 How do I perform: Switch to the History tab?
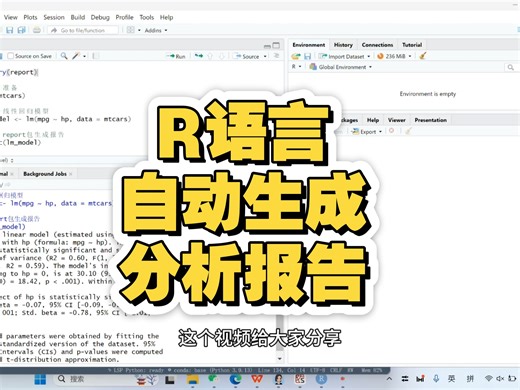(343, 45)
